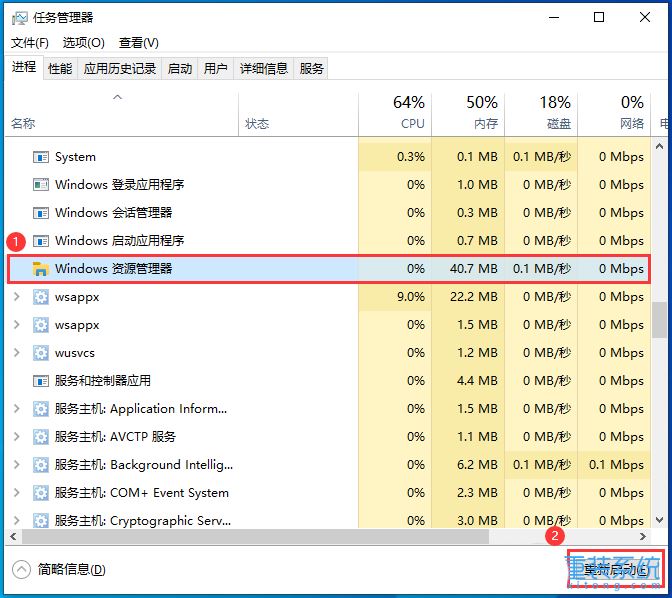672x598 pixels.
Task: Click the vertical scrollbar thumb
Action: point(660,321)
